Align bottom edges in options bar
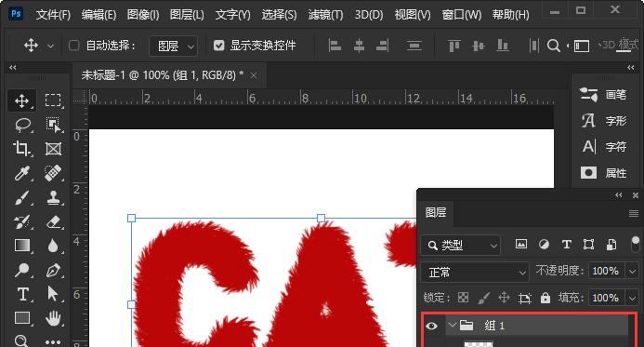The height and width of the screenshot is (347, 644). point(503,46)
